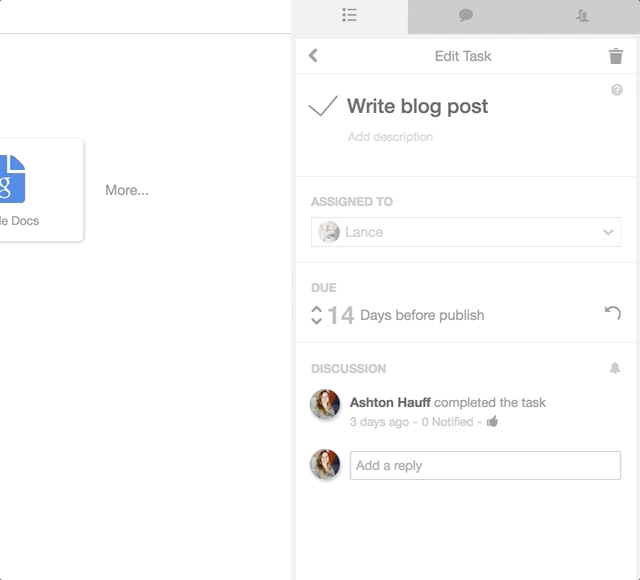The height and width of the screenshot is (580, 640).
Task: Reset the due date with undo arrow
Action: (x=613, y=313)
